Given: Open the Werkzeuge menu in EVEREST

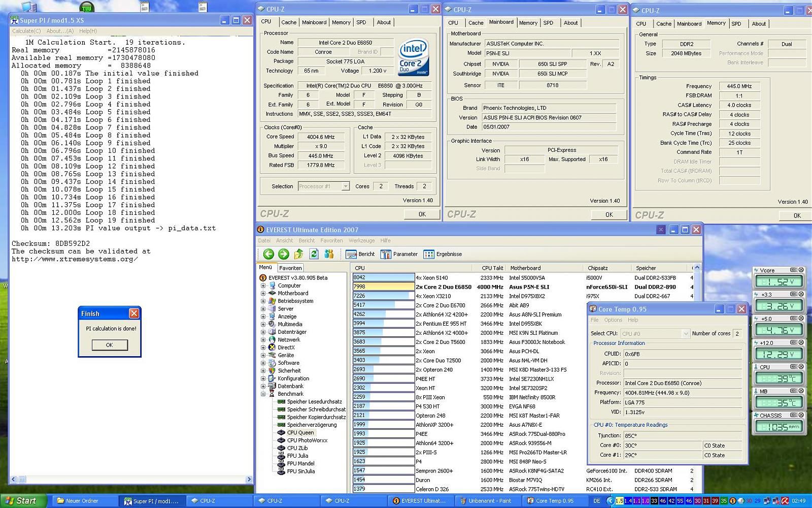Looking at the screenshot, I should click(x=361, y=241).
